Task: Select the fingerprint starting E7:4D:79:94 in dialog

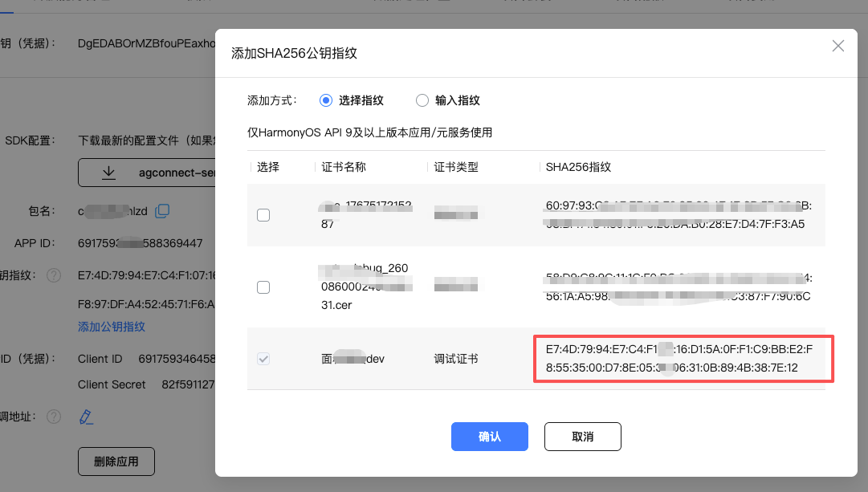Action: [x=679, y=358]
